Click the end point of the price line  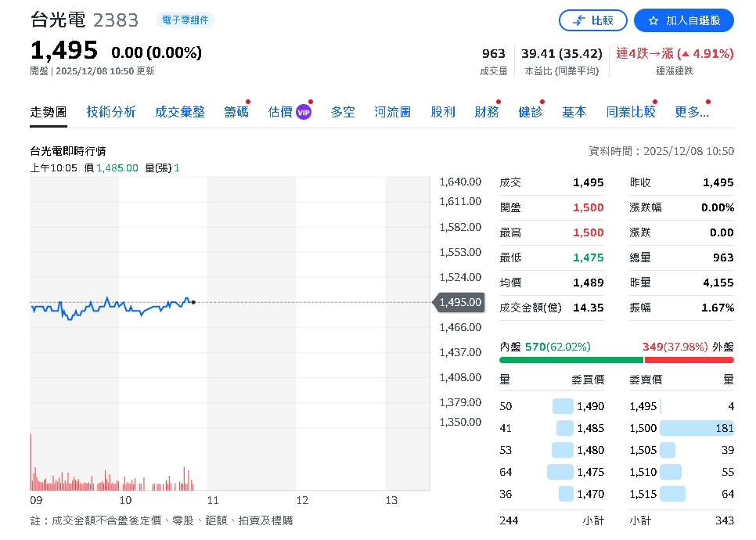[x=193, y=302]
